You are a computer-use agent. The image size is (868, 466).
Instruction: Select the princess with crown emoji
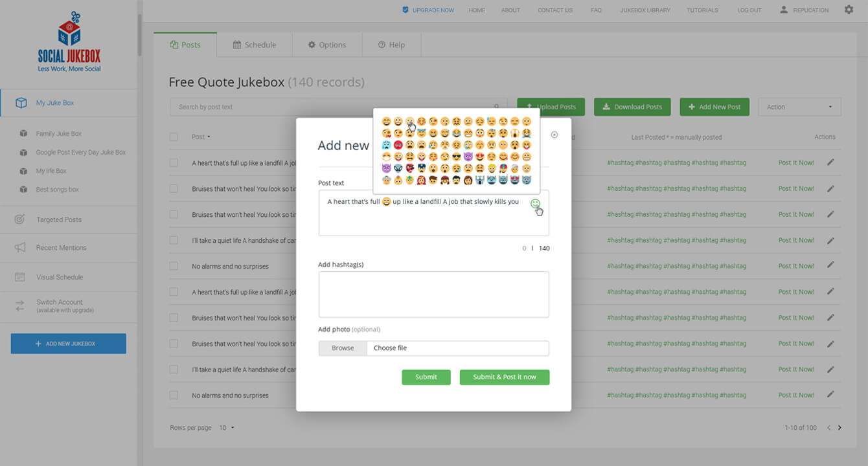[422, 180]
